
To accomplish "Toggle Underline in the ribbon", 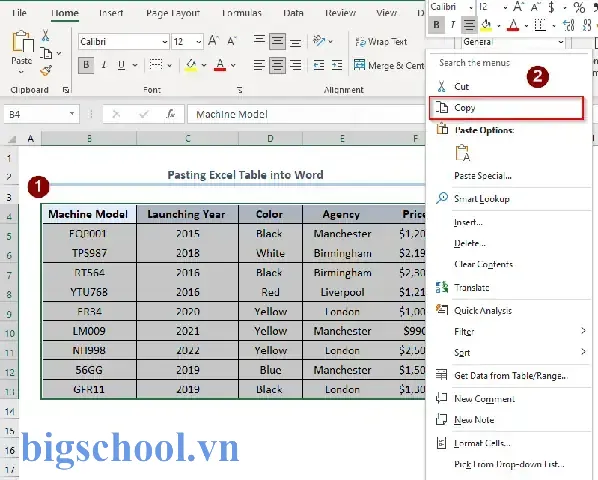I will pos(121,65).
